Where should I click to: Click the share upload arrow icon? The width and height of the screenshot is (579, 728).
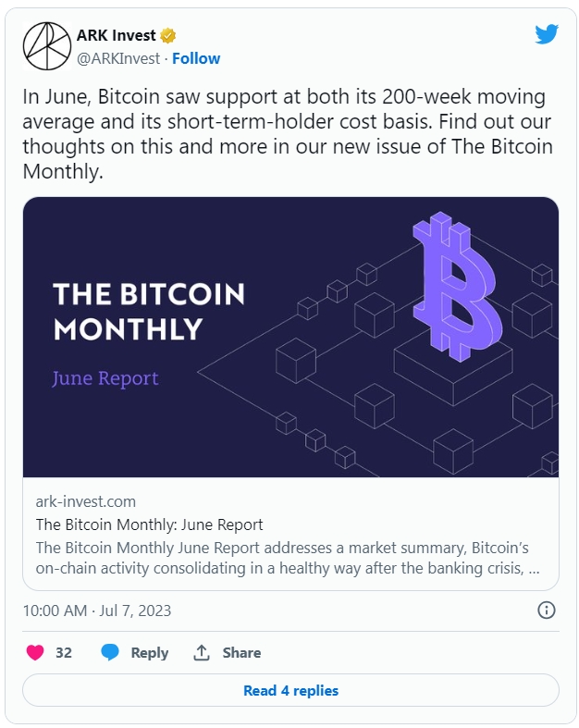tap(202, 652)
